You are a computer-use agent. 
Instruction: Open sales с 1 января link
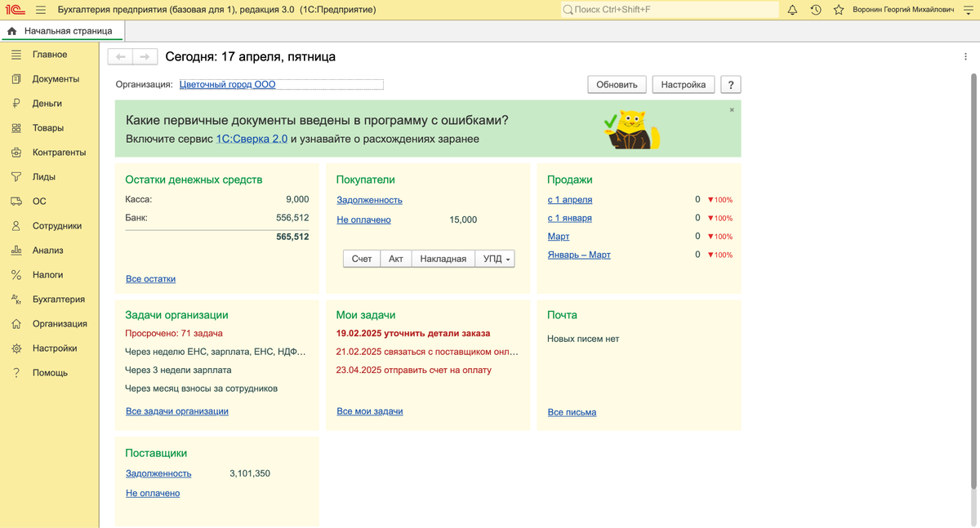pyautogui.click(x=569, y=218)
